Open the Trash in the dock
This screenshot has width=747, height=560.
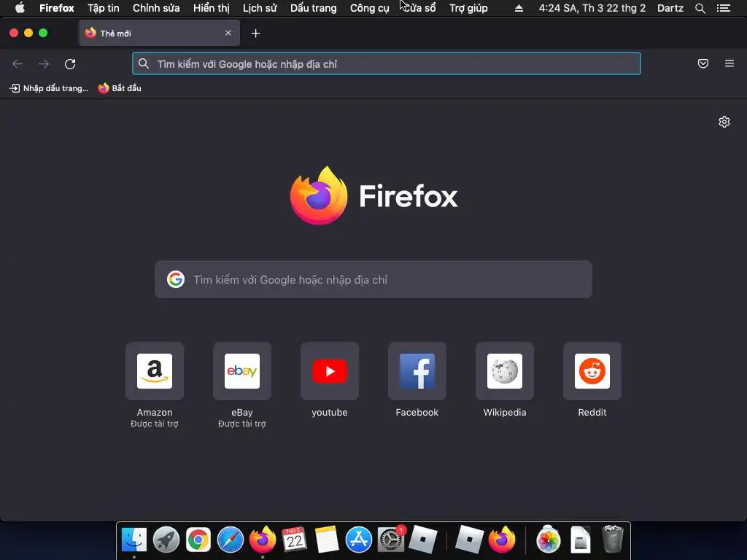pyautogui.click(x=613, y=540)
